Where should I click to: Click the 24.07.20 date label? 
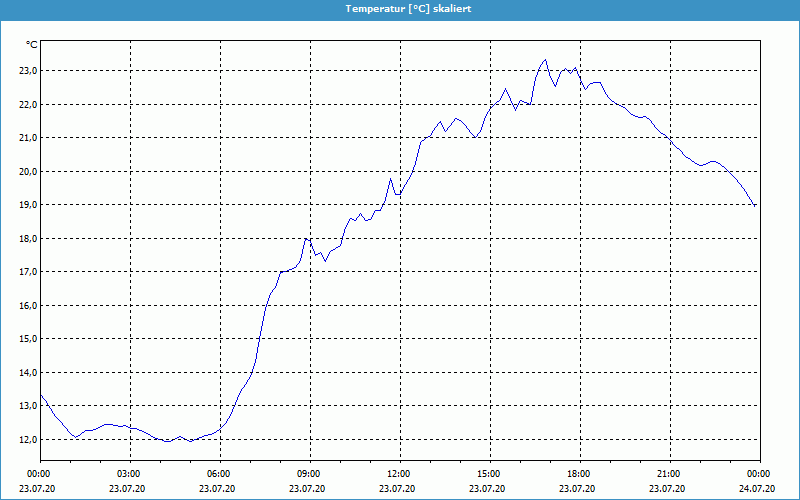(x=759, y=489)
